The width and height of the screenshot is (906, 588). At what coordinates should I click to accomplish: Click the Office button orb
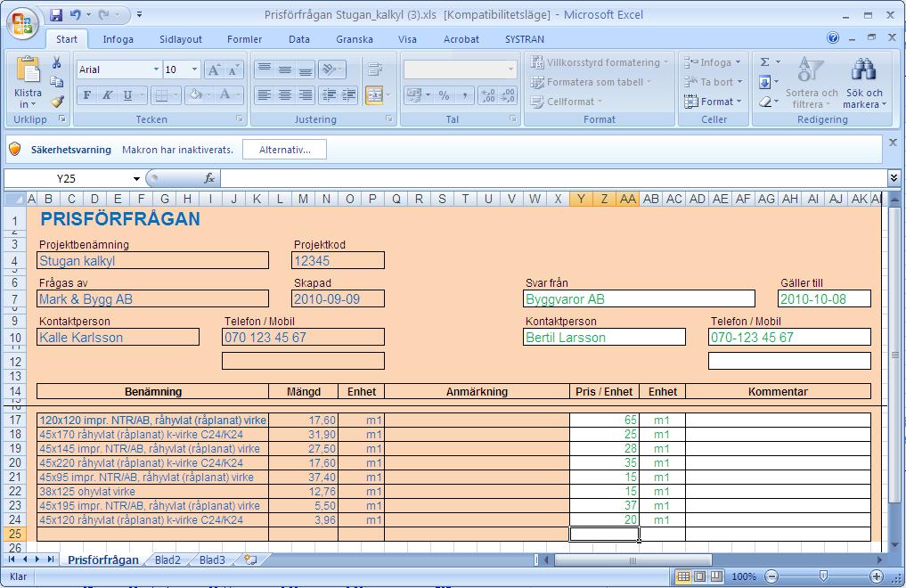click(22, 24)
